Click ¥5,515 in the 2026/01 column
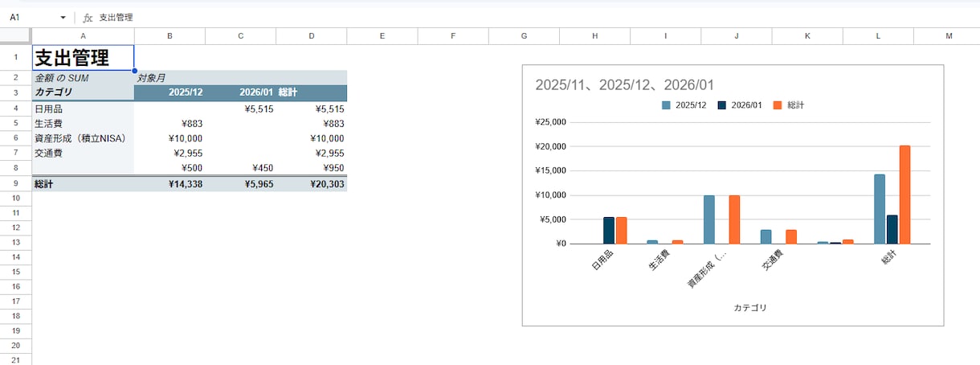Image resolution: width=980 pixels, height=365 pixels. tap(240, 109)
